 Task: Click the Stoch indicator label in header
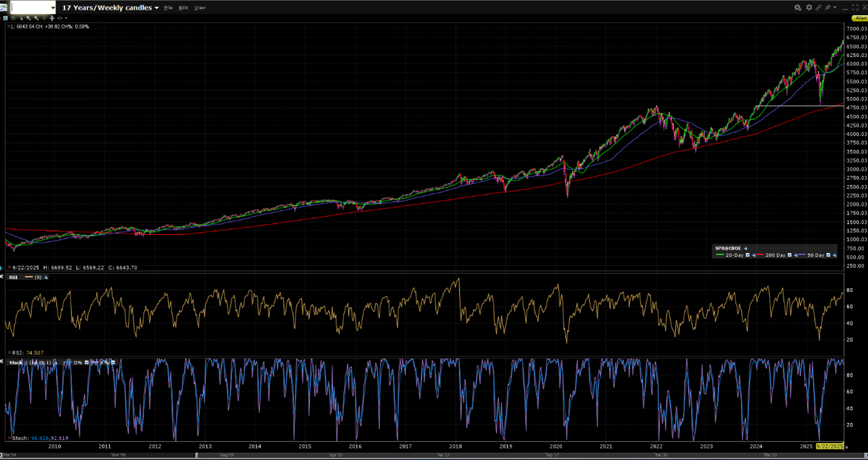pos(15,363)
